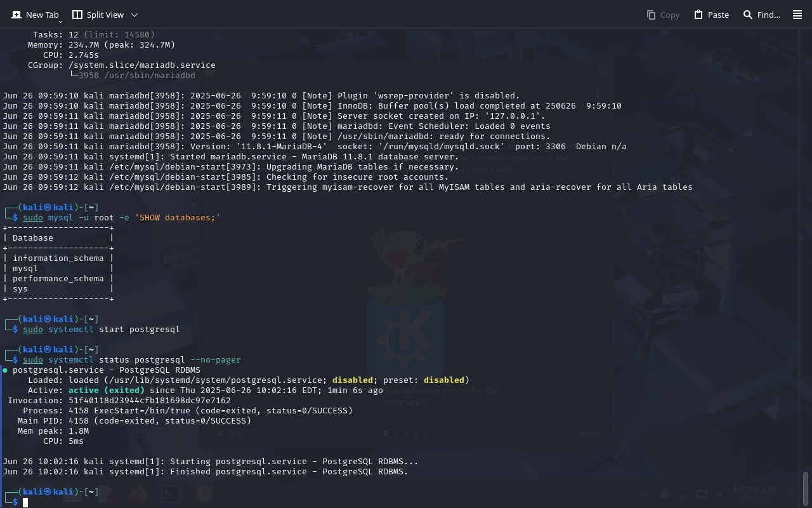Screen dimensions: 812x508
Task: Open the Find... search bar
Action: pyautogui.click(x=761, y=15)
